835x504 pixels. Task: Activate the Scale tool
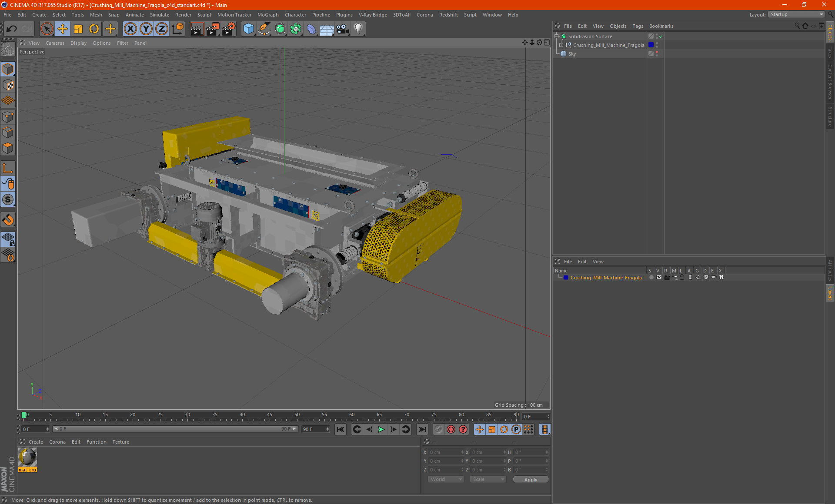tap(78, 29)
